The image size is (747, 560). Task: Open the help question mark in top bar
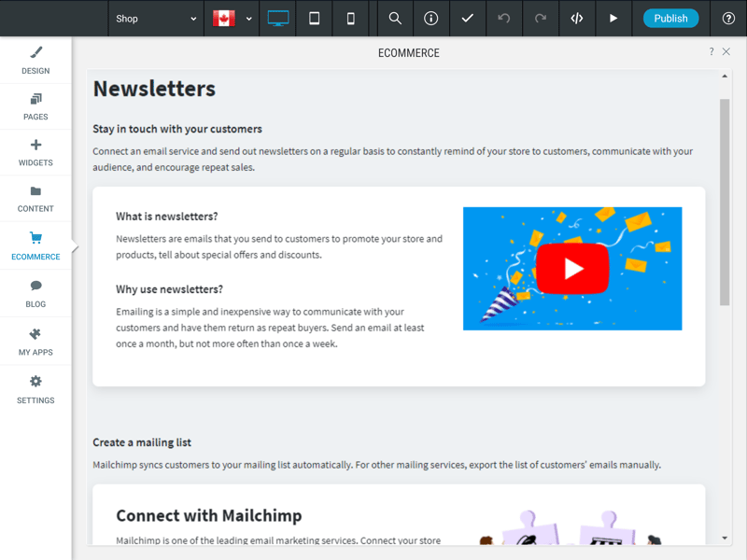728,19
